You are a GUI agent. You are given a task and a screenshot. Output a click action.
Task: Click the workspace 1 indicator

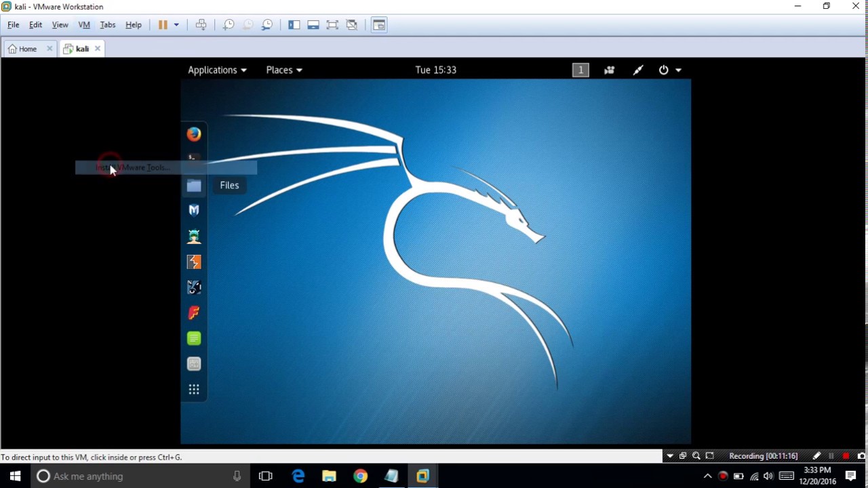click(x=580, y=70)
